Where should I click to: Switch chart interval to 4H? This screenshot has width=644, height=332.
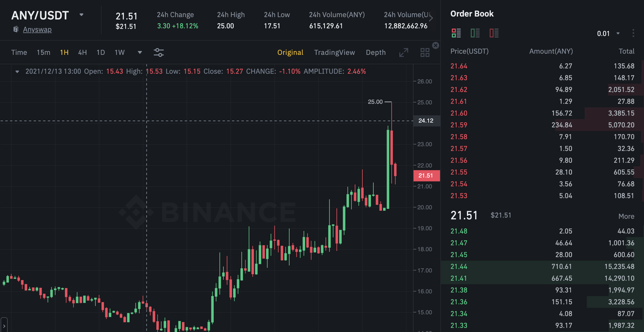pos(82,52)
